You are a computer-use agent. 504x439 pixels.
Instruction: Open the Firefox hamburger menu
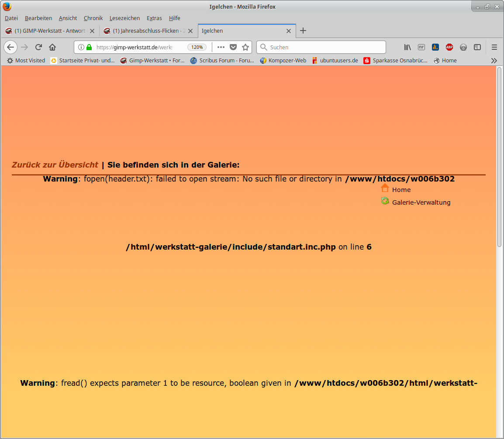494,47
